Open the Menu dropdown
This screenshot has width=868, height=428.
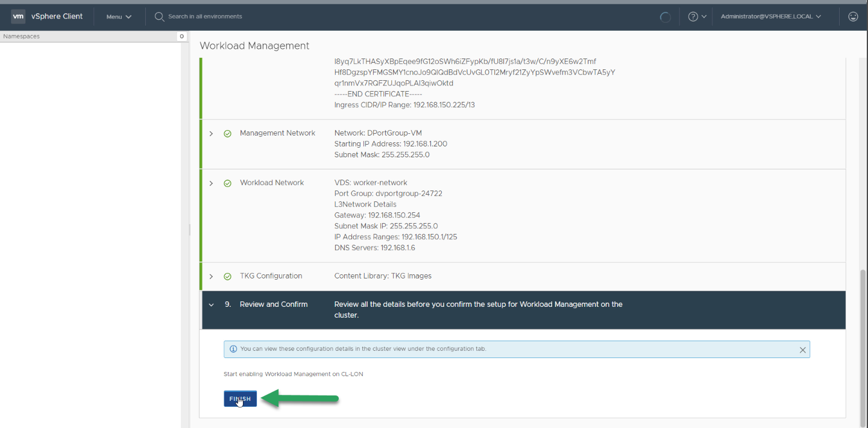[119, 17]
